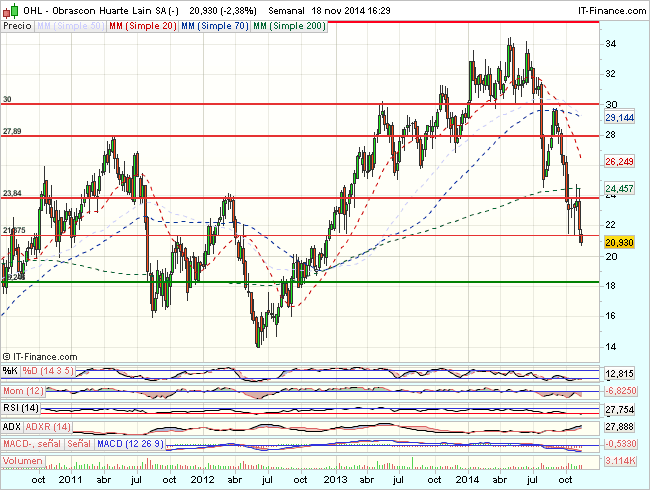Viewport: 650px width, 490px height.
Task: Select the %K stochastic indicator label
Action: tap(11, 372)
